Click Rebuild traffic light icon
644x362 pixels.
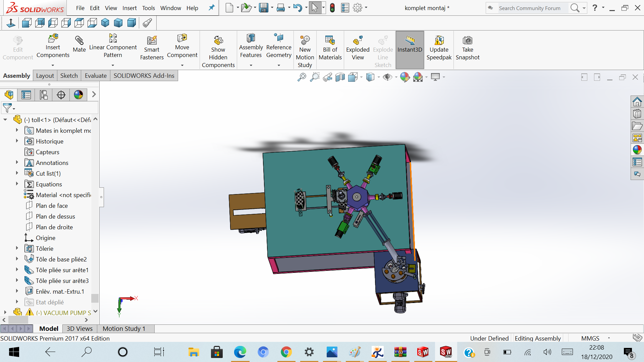pyautogui.click(x=332, y=8)
